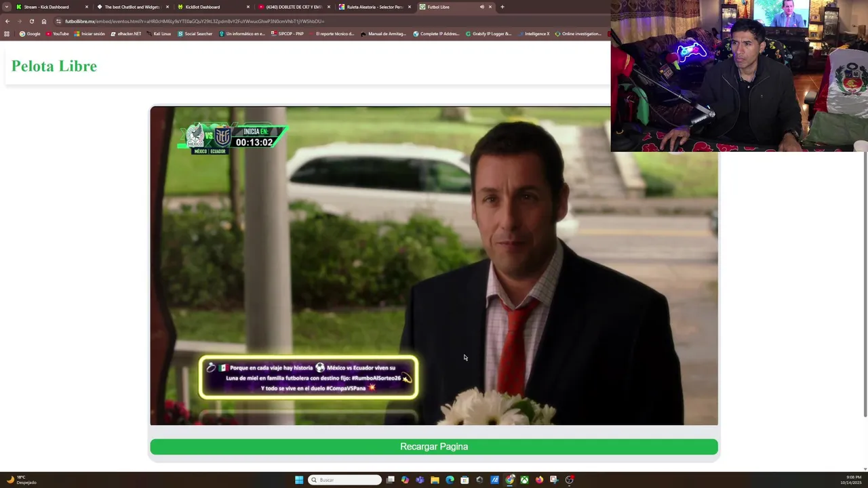
Task: Go back with the browser back arrow
Action: pyautogui.click(x=7, y=21)
